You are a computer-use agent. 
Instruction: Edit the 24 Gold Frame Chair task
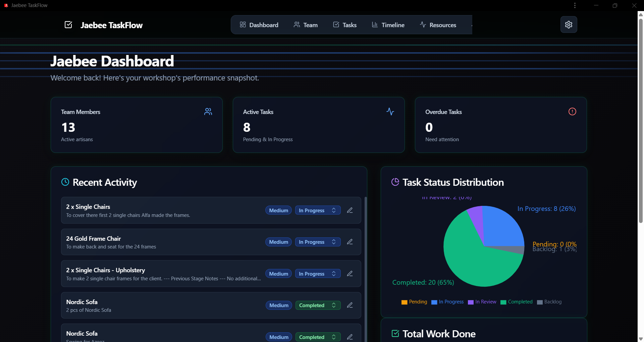coord(350,242)
